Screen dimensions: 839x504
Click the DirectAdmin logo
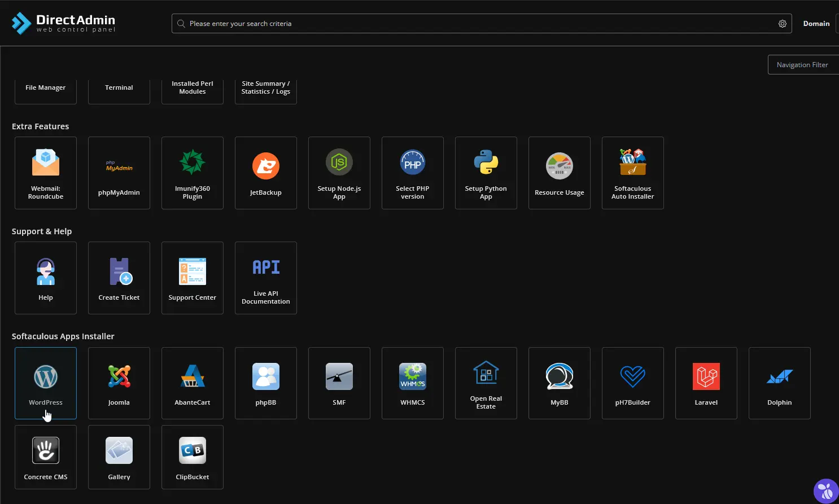[63, 23]
